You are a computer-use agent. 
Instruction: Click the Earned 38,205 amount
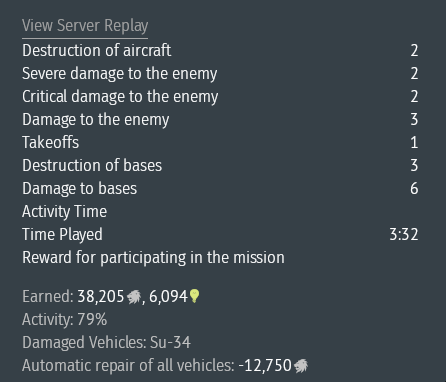point(101,296)
